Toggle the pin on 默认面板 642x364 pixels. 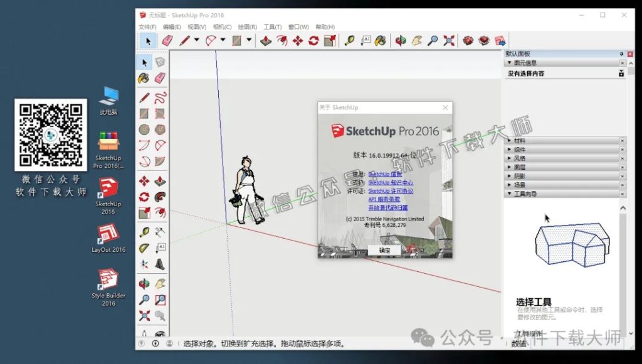coord(620,54)
